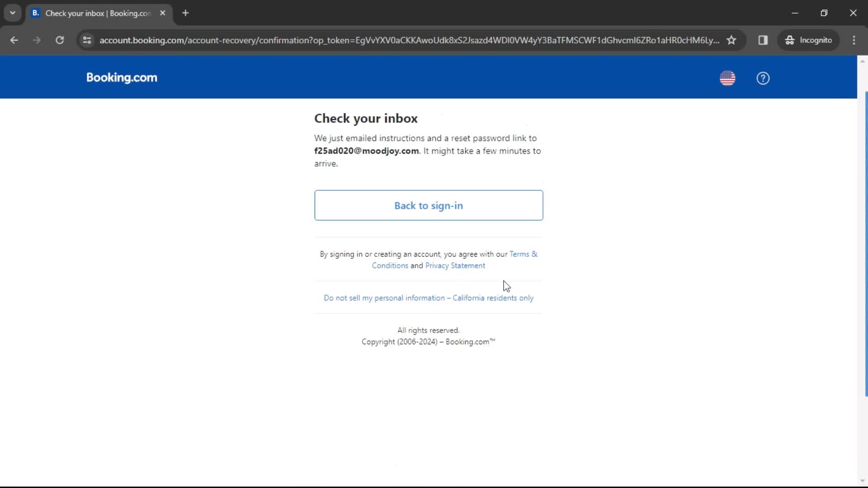Click the browser forward navigation arrow
The height and width of the screenshot is (488, 868).
[36, 40]
